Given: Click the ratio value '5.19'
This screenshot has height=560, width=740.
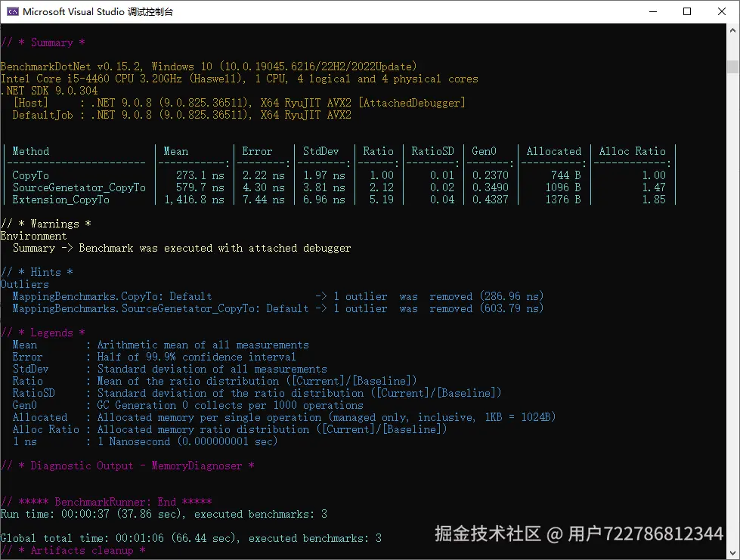Looking at the screenshot, I should click(381, 200).
